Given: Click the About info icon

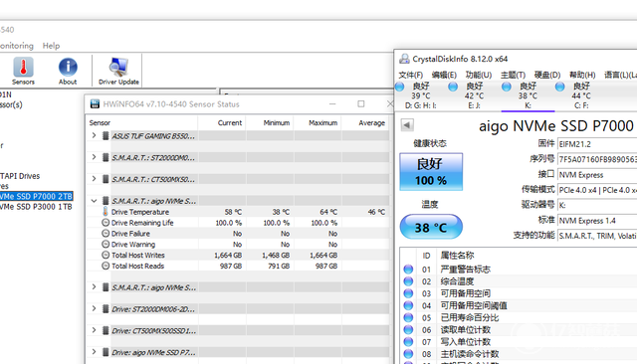Looking at the screenshot, I should pos(68,67).
